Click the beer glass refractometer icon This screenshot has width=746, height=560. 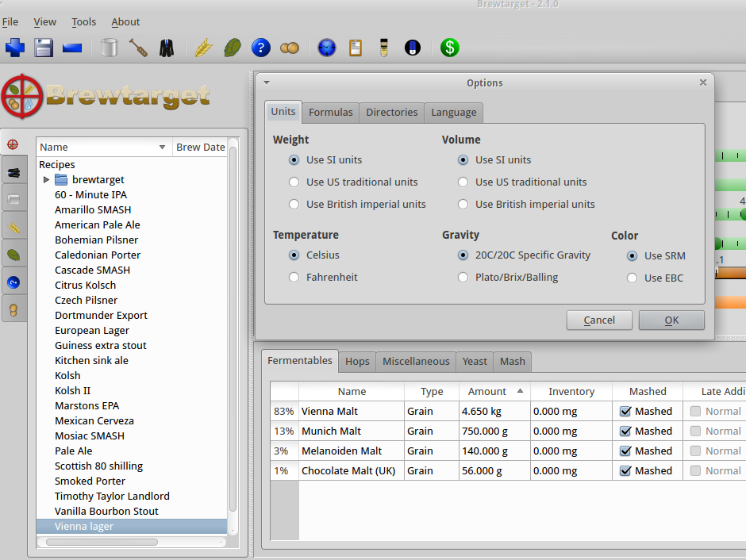384,48
